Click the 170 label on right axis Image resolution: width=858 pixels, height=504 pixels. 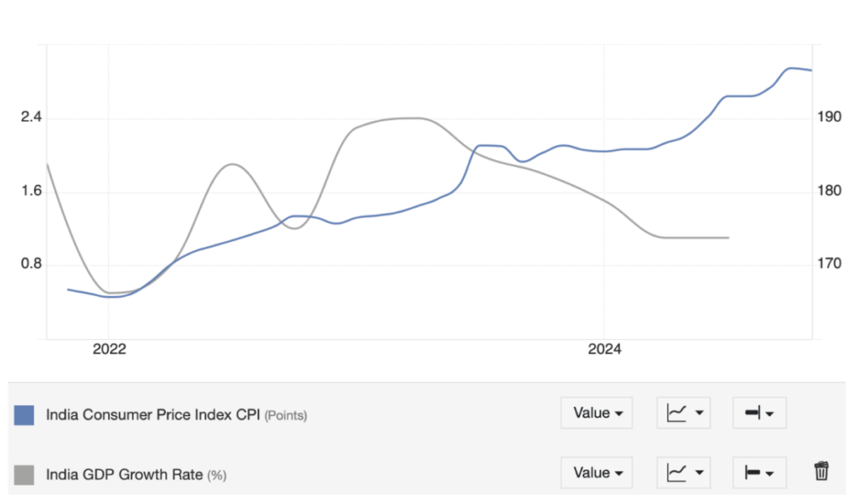tap(829, 265)
